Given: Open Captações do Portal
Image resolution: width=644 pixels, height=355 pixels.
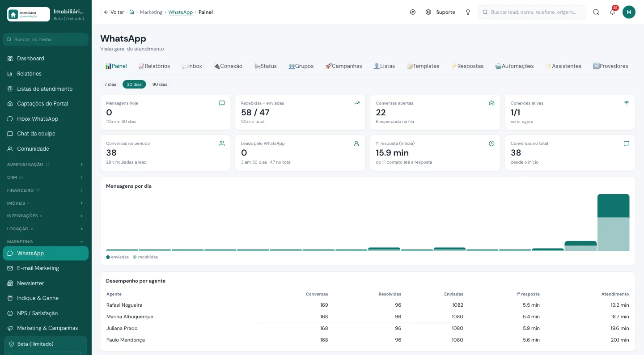Looking at the screenshot, I should pyautogui.click(x=46, y=104).
